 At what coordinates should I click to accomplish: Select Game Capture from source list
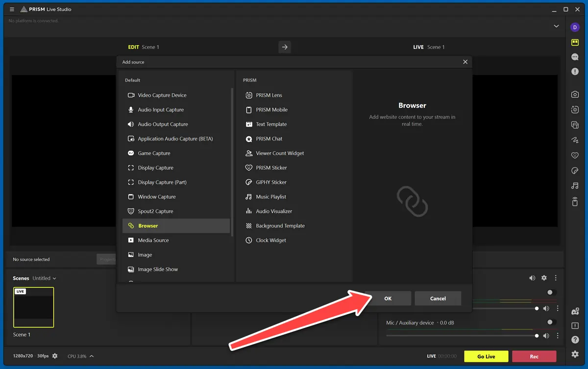[x=154, y=153]
